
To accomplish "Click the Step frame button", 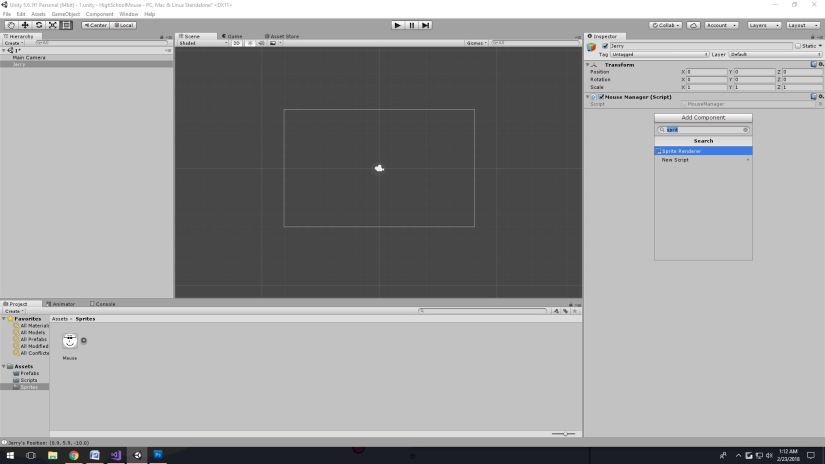I will pos(425,25).
